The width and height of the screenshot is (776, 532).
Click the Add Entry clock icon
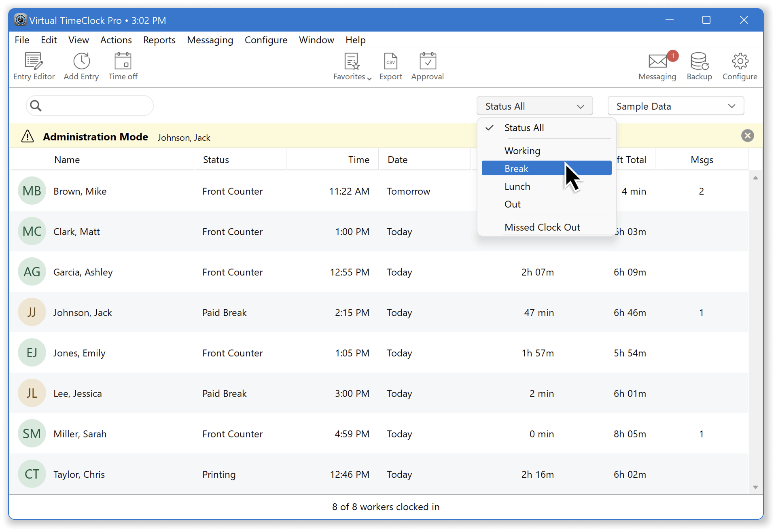[x=81, y=61]
